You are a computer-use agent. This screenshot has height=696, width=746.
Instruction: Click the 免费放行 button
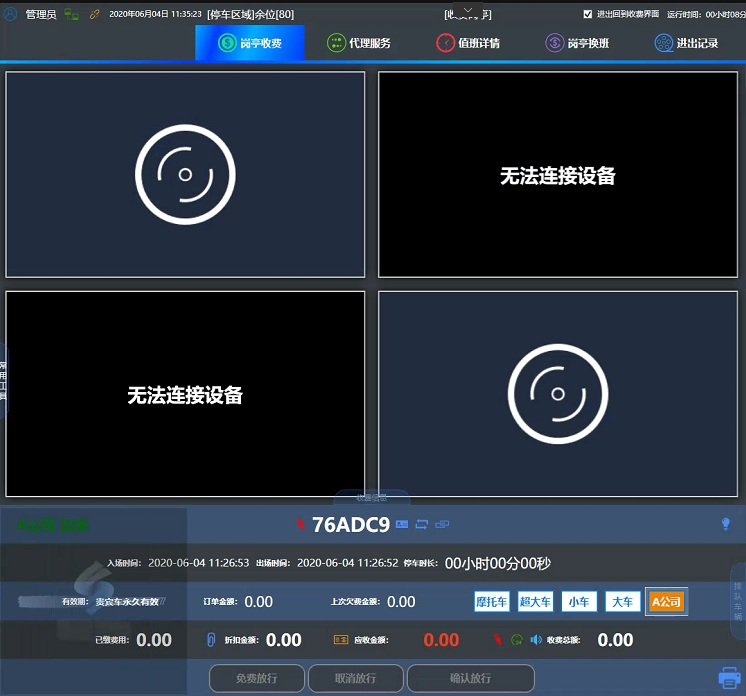[x=257, y=678]
